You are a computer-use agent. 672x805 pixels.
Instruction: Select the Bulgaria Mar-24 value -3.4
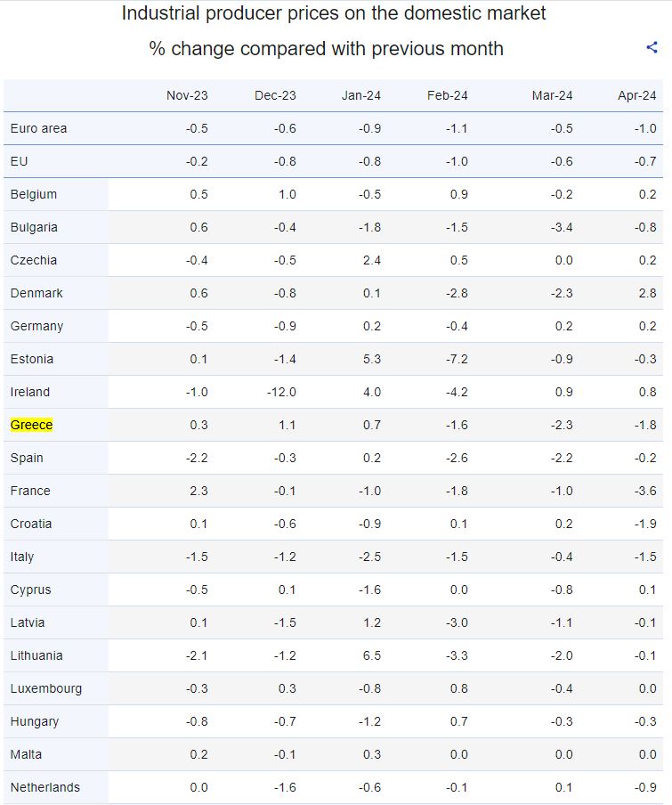[562, 227]
